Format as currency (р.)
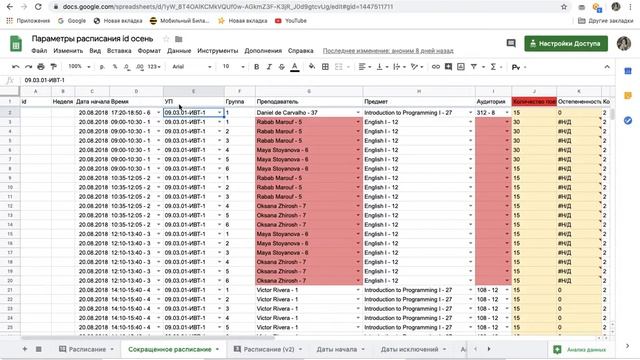This screenshot has width=640, height=360. click(102, 67)
